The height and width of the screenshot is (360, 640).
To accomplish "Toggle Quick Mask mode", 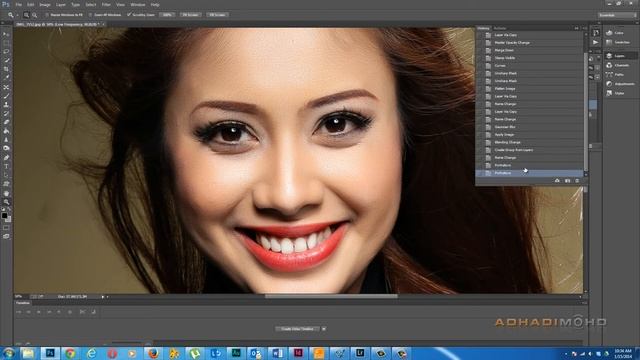I will [x=6, y=228].
